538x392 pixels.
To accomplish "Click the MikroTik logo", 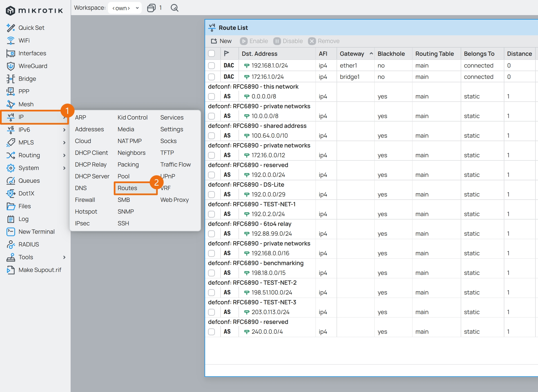I will (34, 11).
